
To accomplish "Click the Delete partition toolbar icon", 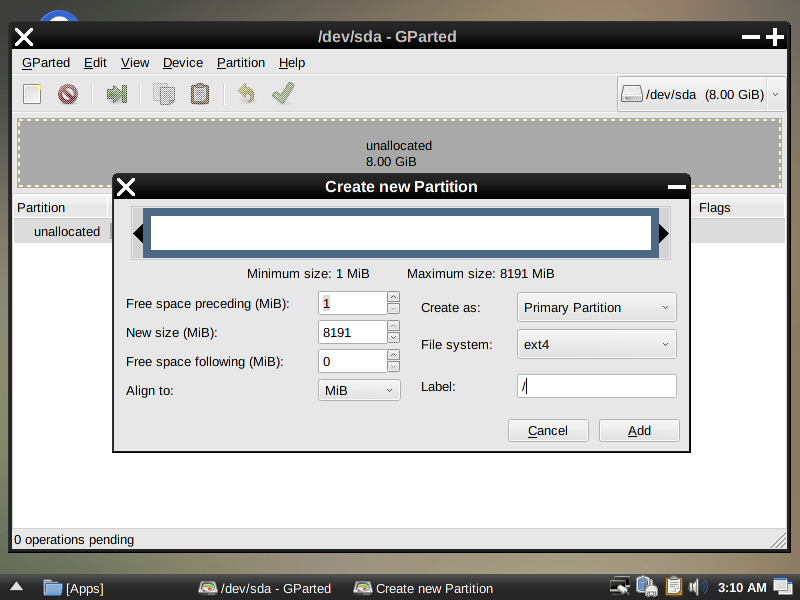I will 68,94.
